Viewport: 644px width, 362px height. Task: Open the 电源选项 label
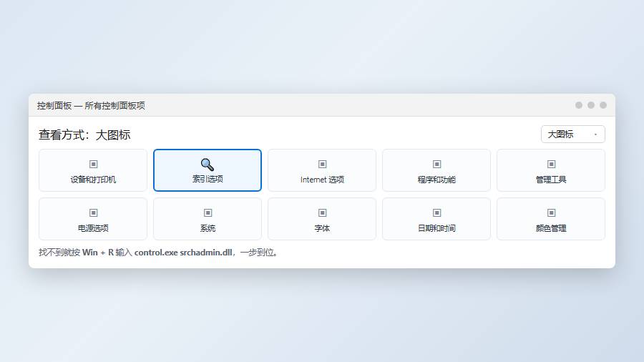click(93, 228)
